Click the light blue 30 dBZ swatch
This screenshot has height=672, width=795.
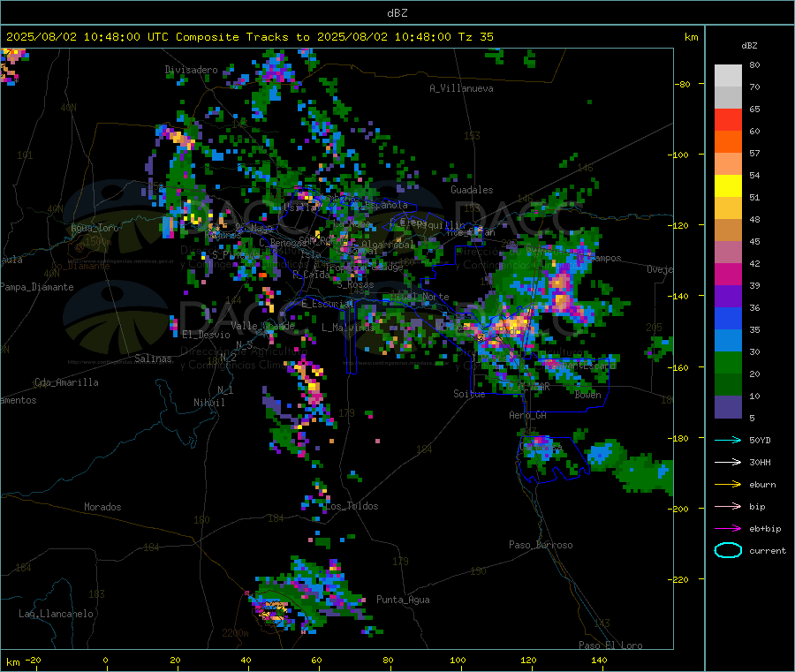728,341
